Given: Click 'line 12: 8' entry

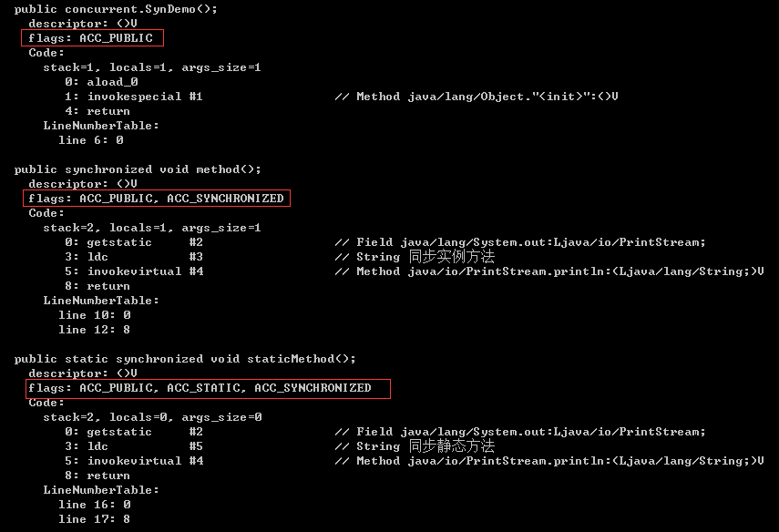Looking at the screenshot, I should [95, 330].
